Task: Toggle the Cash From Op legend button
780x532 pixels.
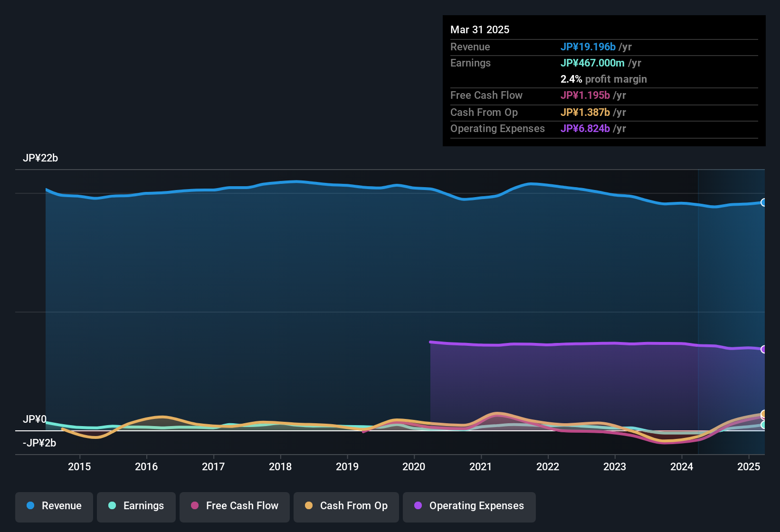Action: 346,507
